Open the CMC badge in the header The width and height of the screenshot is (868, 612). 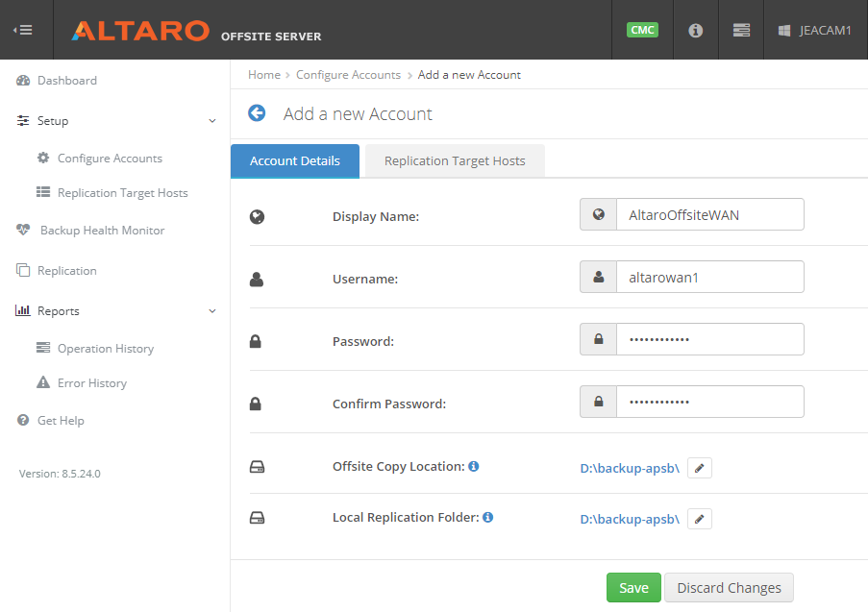[642, 30]
